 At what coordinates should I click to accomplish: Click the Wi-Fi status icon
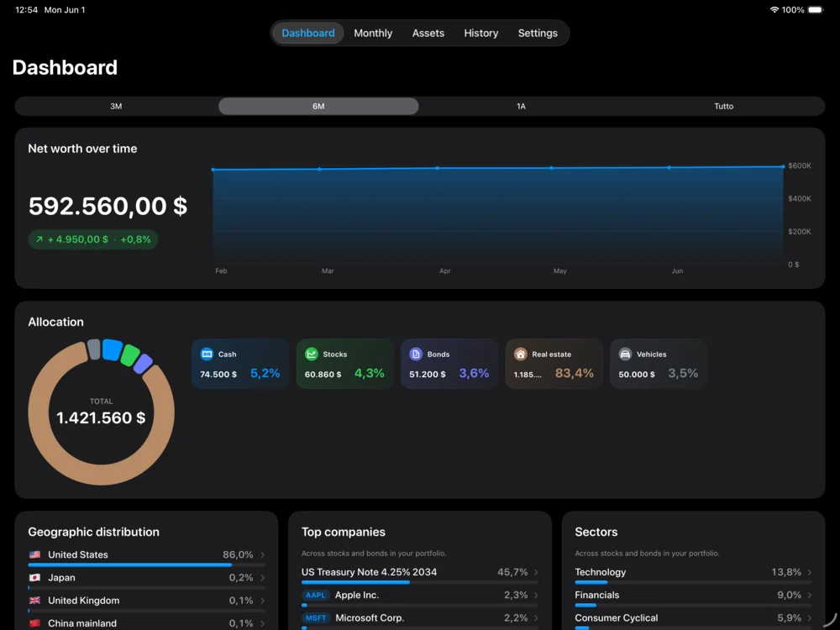[774, 9]
